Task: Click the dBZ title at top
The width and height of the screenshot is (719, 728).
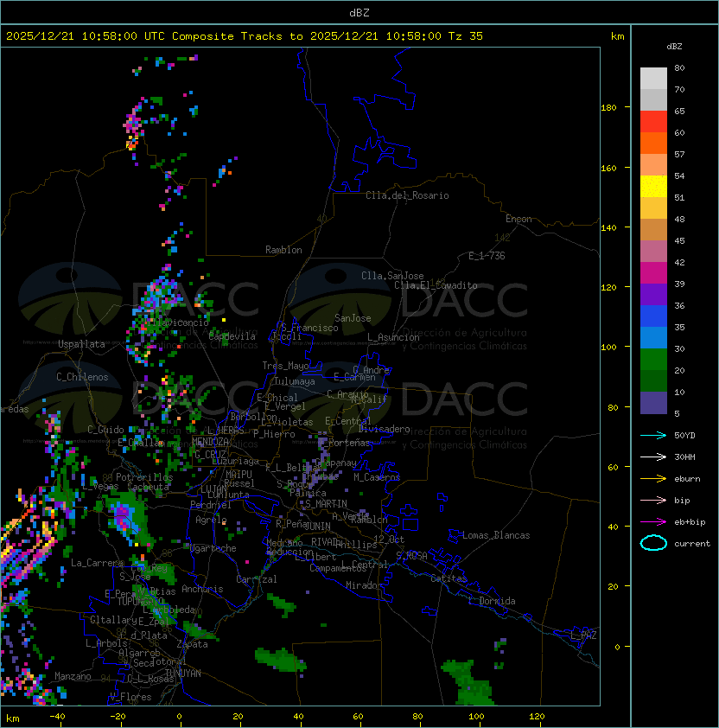Action: [x=359, y=12]
